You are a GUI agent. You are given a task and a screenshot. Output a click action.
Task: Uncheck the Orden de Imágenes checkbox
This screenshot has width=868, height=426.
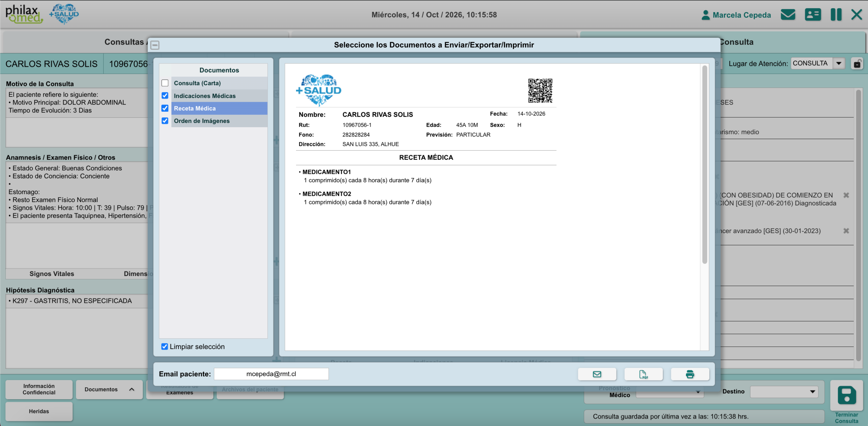(165, 121)
